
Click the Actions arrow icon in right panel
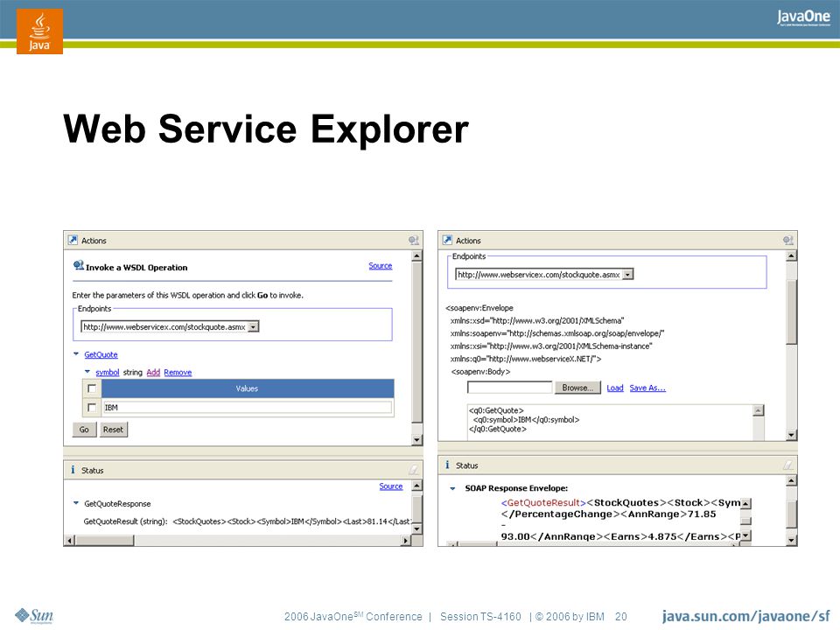tap(447, 240)
